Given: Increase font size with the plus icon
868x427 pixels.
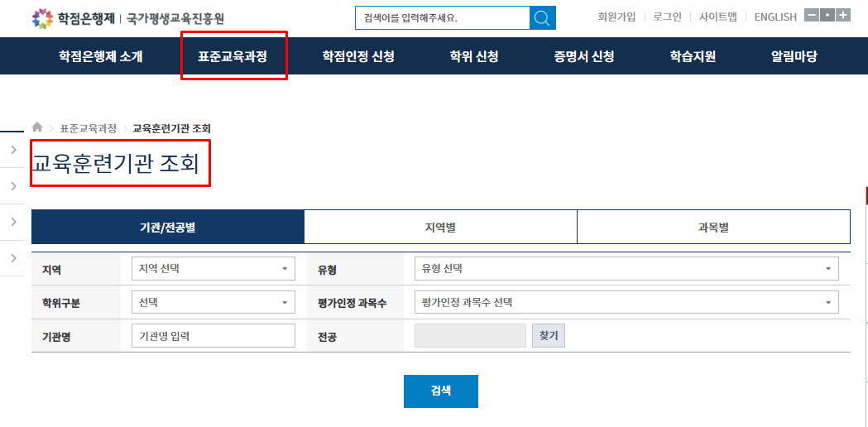Looking at the screenshot, I should click(843, 16).
